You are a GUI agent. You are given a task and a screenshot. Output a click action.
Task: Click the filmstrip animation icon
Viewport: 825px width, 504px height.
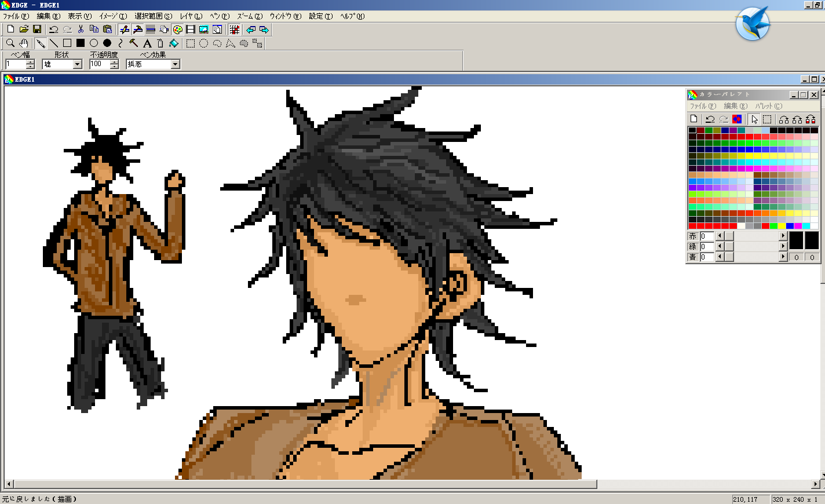191,30
